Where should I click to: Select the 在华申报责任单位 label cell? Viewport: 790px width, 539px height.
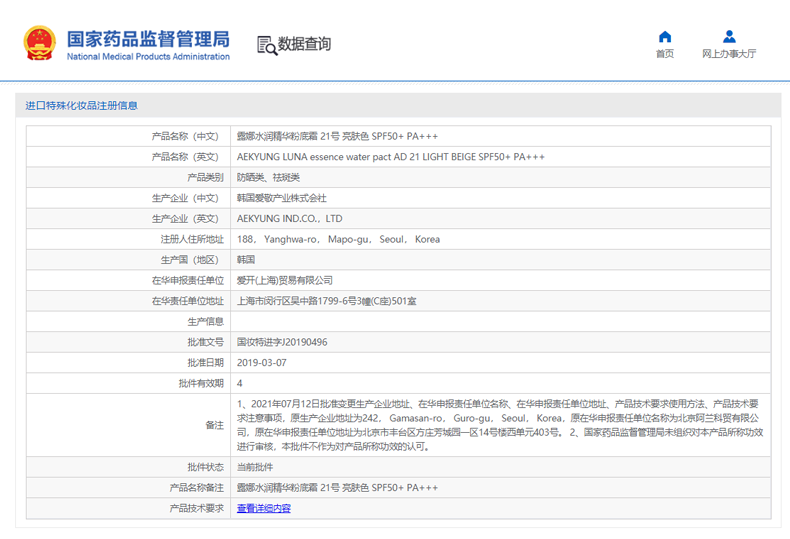coord(128,280)
